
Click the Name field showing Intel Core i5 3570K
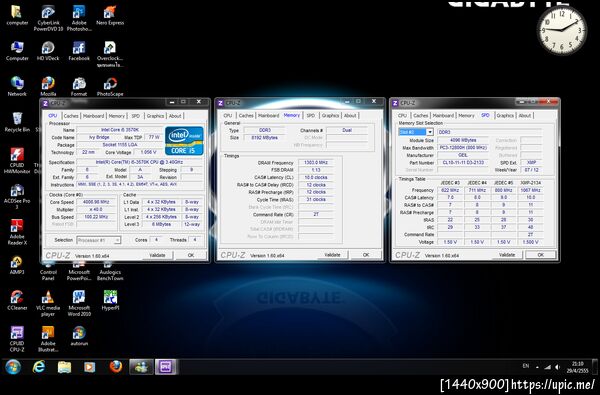[119, 130]
